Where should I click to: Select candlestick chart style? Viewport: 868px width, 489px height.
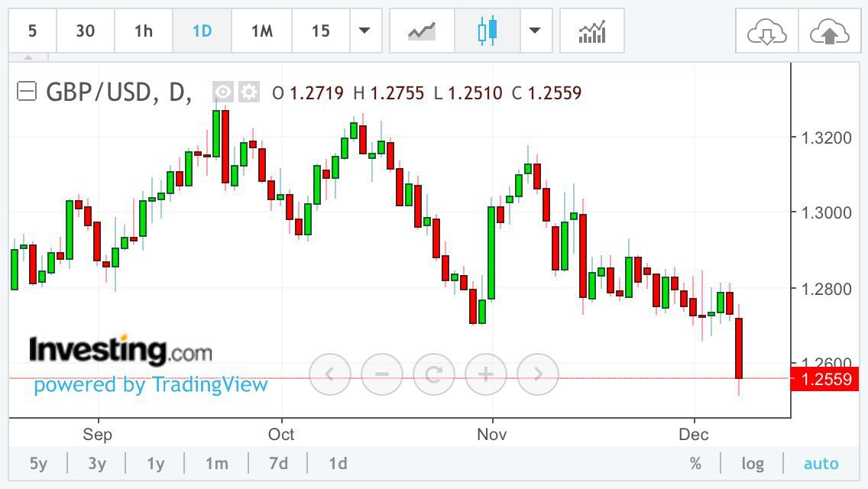pyautogui.click(x=487, y=31)
